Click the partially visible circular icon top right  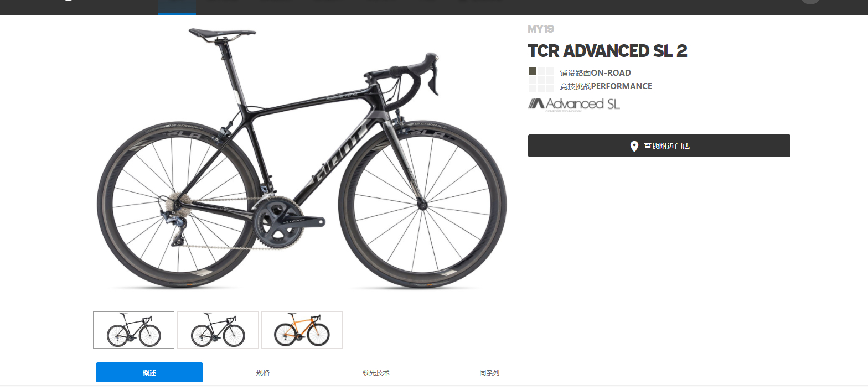[x=810, y=2]
